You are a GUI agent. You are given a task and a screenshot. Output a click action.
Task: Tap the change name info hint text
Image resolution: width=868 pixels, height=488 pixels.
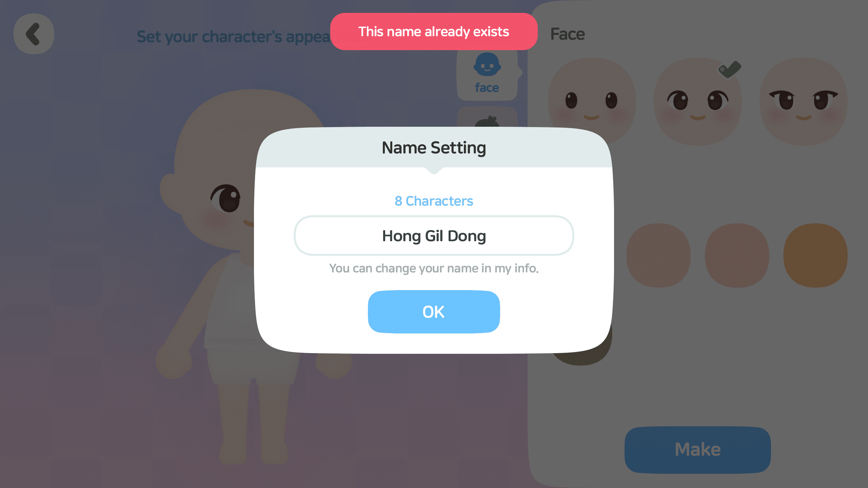click(434, 268)
